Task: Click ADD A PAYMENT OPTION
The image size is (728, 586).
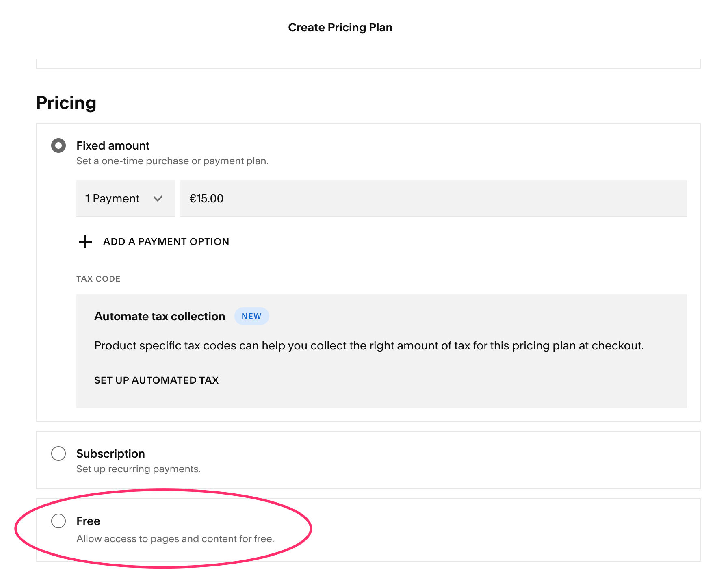Action: [x=166, y=241]
